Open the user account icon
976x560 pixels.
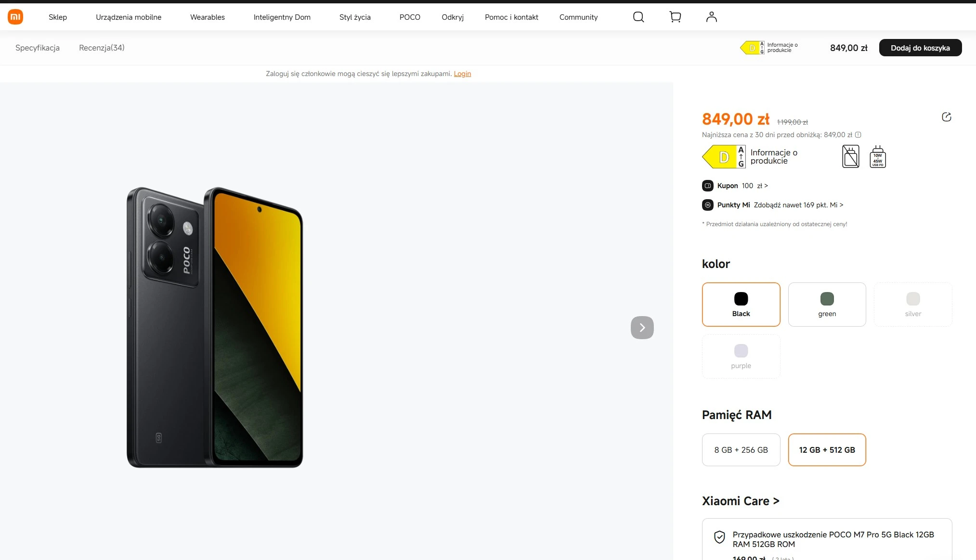[711, 17]
